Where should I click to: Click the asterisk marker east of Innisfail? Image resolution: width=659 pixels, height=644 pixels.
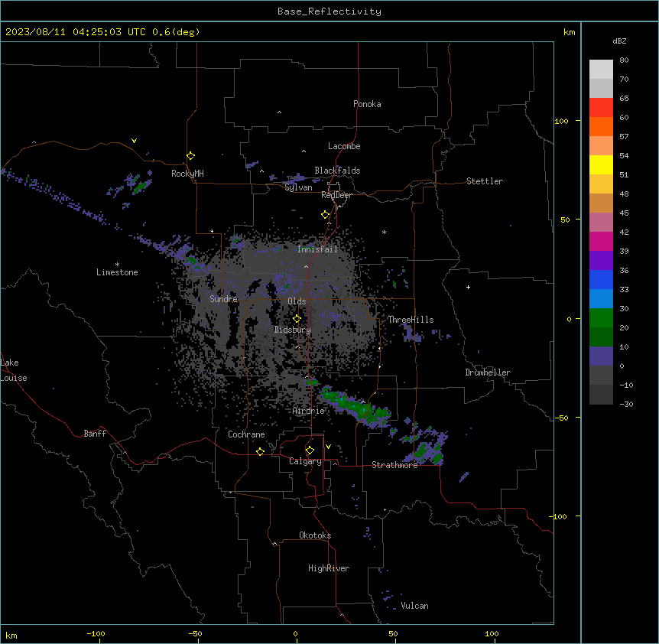[384, 232]
